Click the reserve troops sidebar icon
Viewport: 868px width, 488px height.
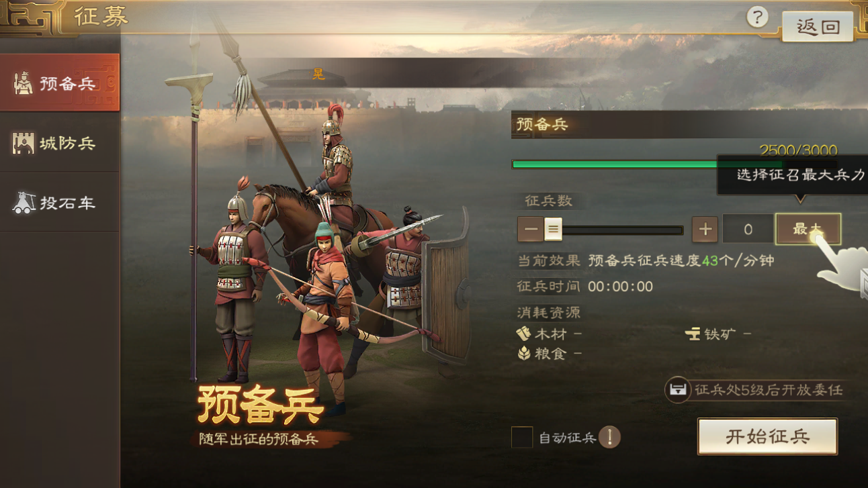coord(23,83)
